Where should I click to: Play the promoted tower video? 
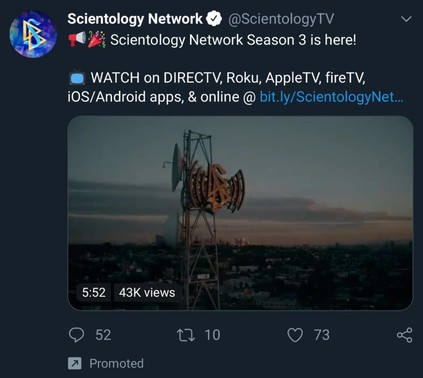click(240, 213)
